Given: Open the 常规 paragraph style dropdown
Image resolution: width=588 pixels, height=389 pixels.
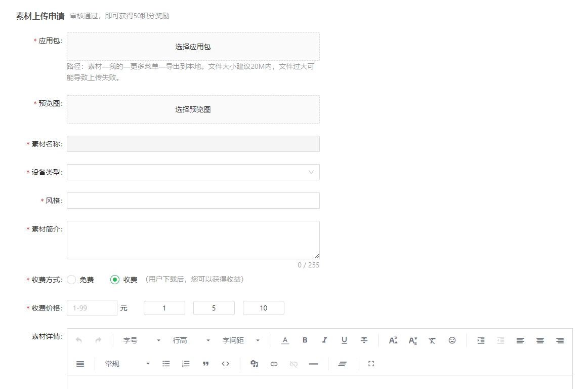Looking at the screenshot, I should (x=128, y=364).
